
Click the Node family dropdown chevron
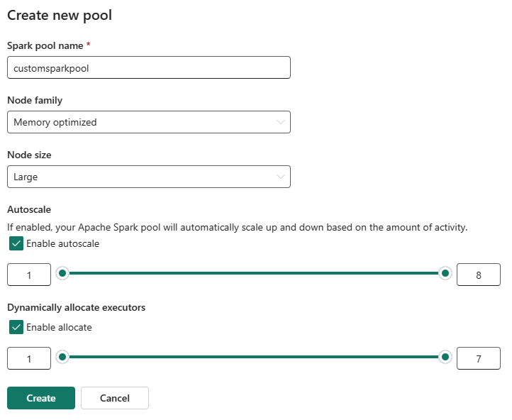(280, 122)
